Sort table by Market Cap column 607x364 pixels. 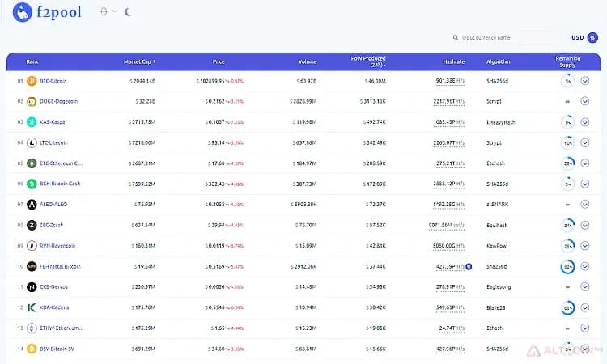(x=139, y=61)
